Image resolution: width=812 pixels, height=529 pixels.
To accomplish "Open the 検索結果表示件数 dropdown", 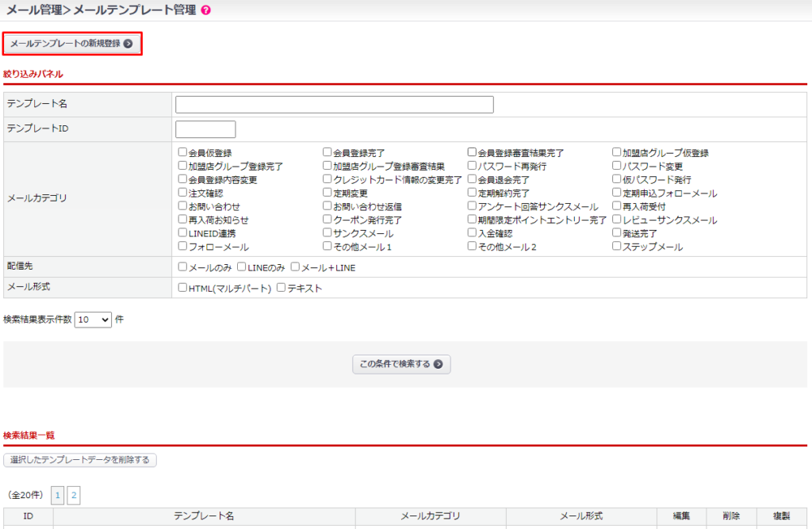I will [93, 320].
